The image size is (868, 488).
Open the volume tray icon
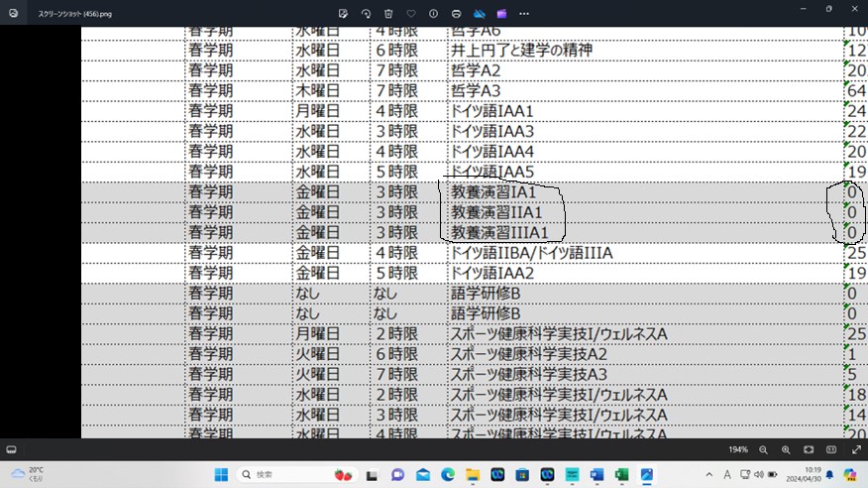(759, 475)
